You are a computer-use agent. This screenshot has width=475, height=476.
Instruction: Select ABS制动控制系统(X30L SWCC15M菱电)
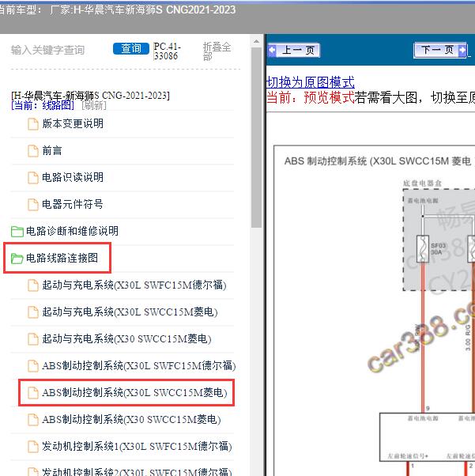click(x=134, y=392)
